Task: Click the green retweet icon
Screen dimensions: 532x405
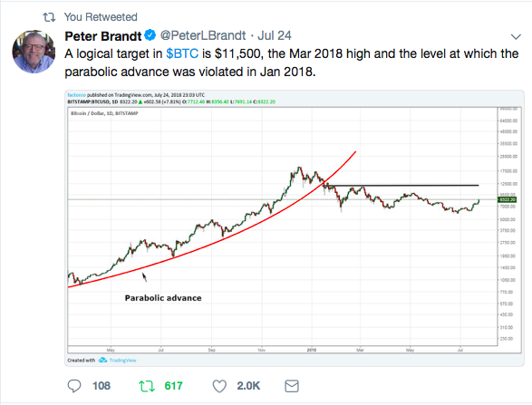Action: (146, 386)
